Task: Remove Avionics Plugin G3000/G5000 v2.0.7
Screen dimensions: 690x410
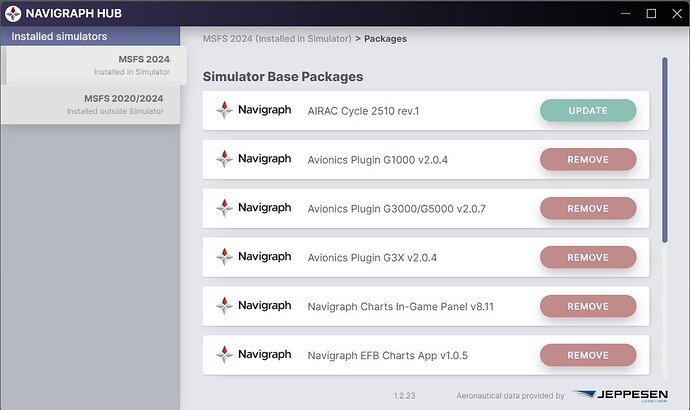Action: point(588,208)
